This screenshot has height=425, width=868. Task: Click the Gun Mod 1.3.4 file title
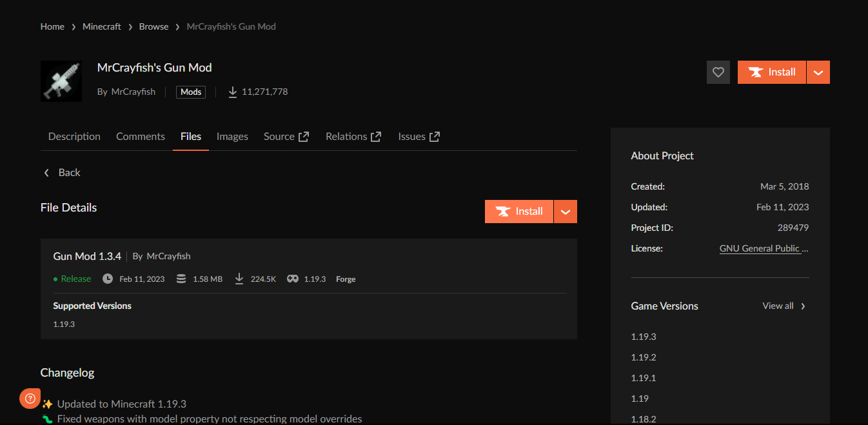(87, 256)
